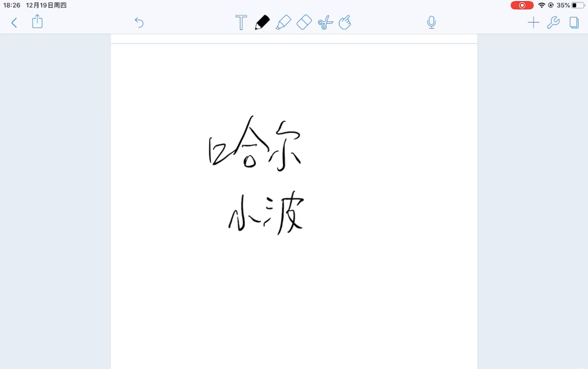Tap the Wrench settings/tools button
This screenshot has height=369, width=588.
click(x=553, y=22)
